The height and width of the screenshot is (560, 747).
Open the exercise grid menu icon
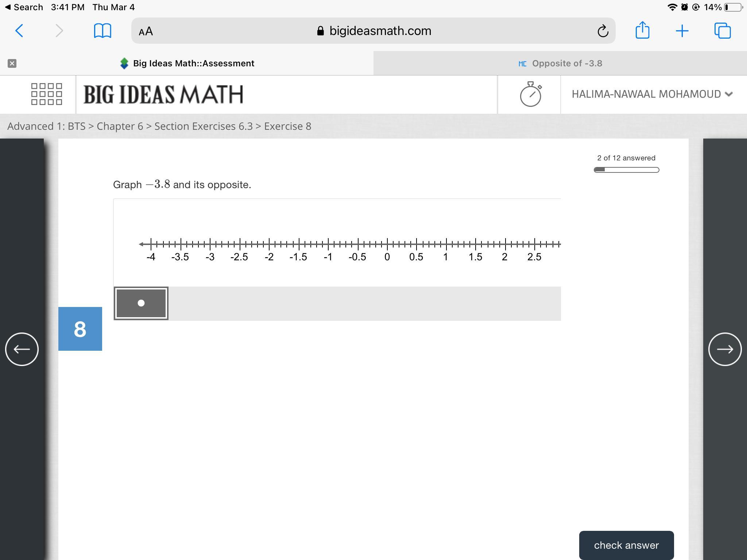47,94
